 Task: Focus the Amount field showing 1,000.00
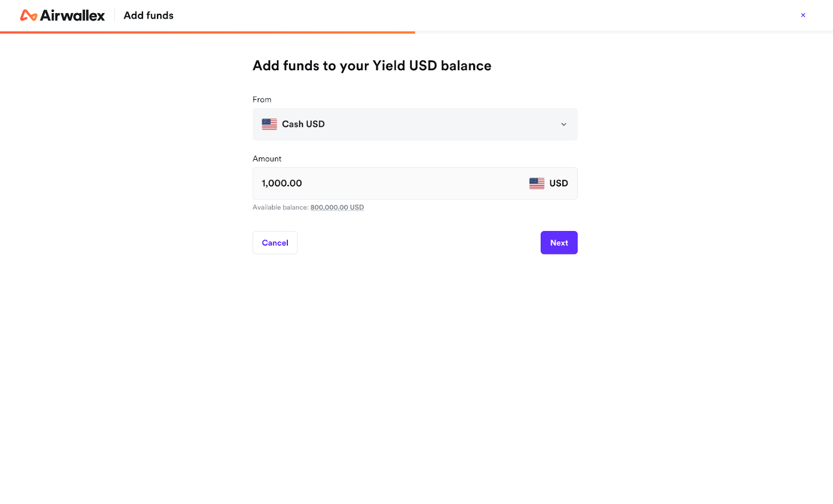click(385, 183)
